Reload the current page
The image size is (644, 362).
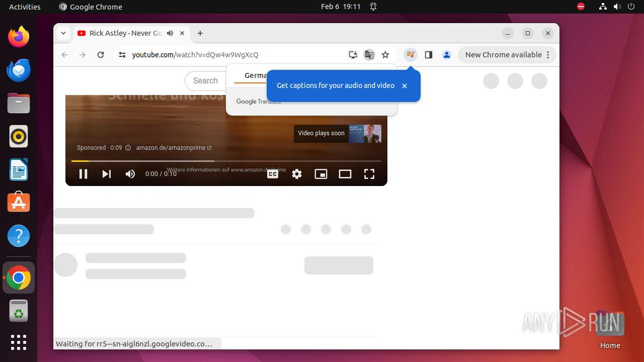[x=101, y=55]
